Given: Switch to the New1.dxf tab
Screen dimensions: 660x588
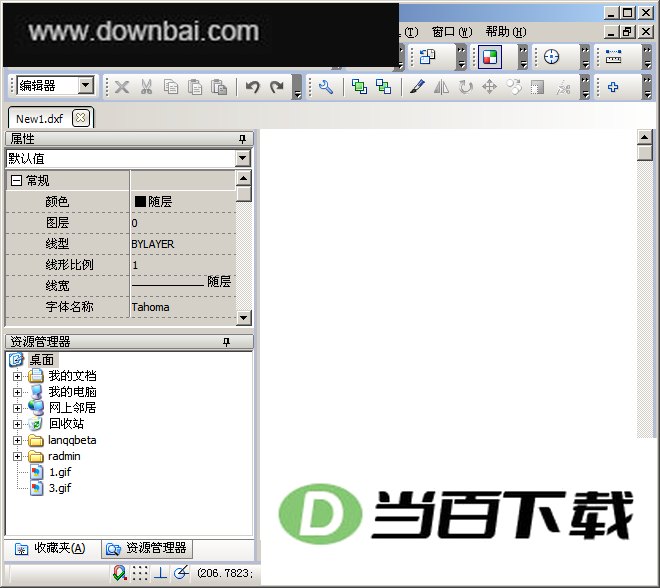Looking at the screenshot, I should 40,119.
